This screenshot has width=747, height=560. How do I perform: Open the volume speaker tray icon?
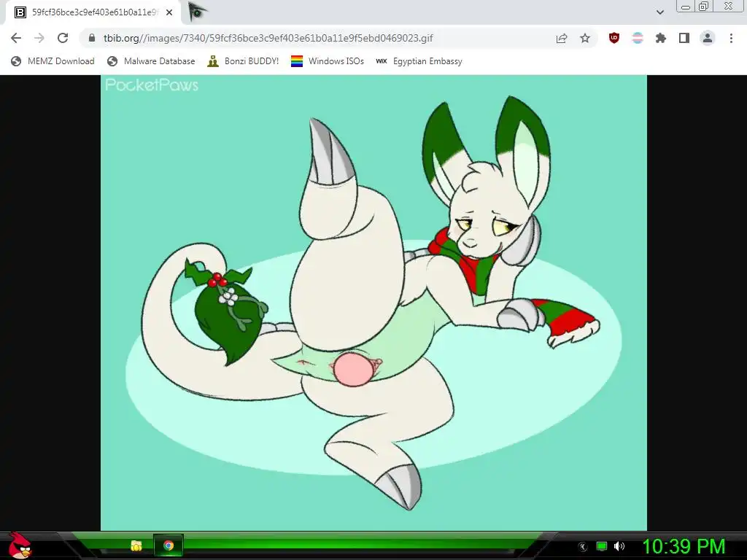(619, 546)
